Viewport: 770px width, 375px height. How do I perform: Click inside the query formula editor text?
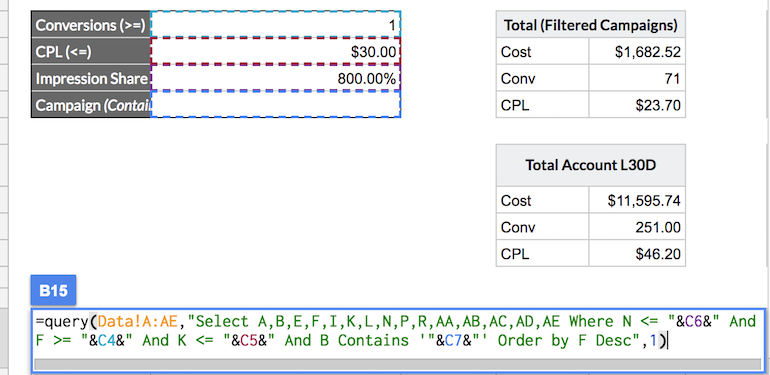pyautogui.click(x=398, y=331)
